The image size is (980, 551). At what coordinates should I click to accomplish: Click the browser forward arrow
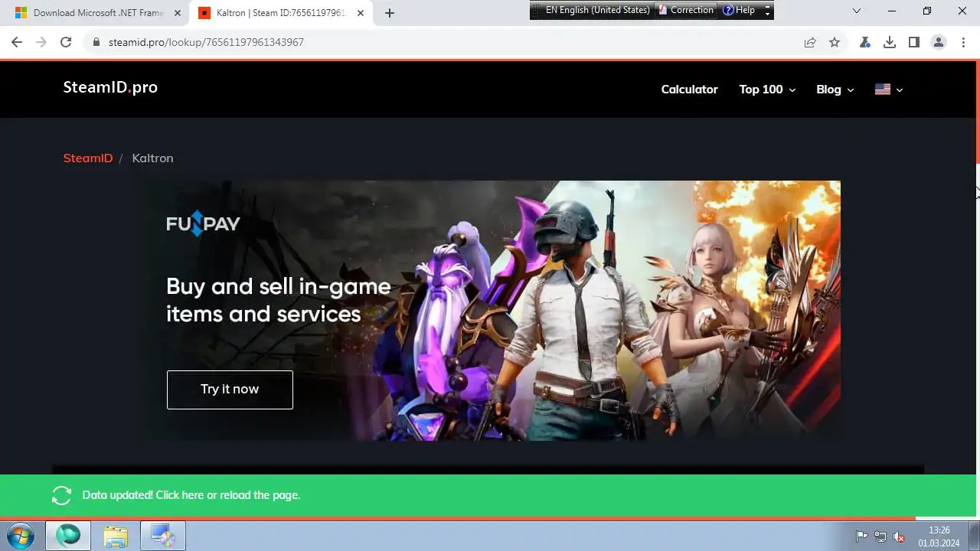(41, 42)
